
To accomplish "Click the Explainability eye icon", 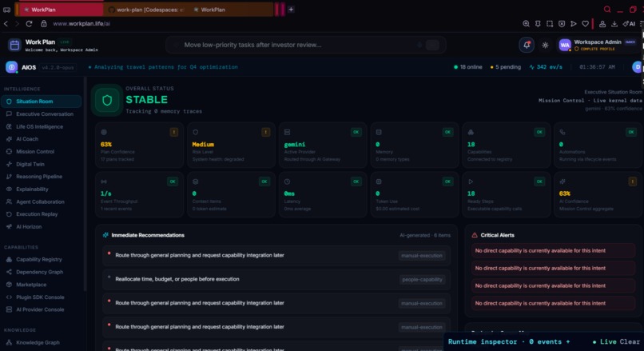I will (9, 189).
